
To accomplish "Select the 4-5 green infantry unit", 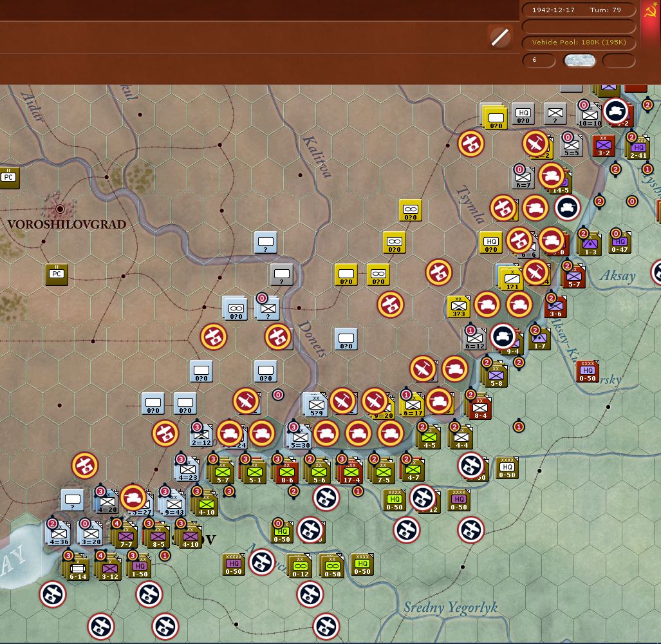I will coord(429,437).
